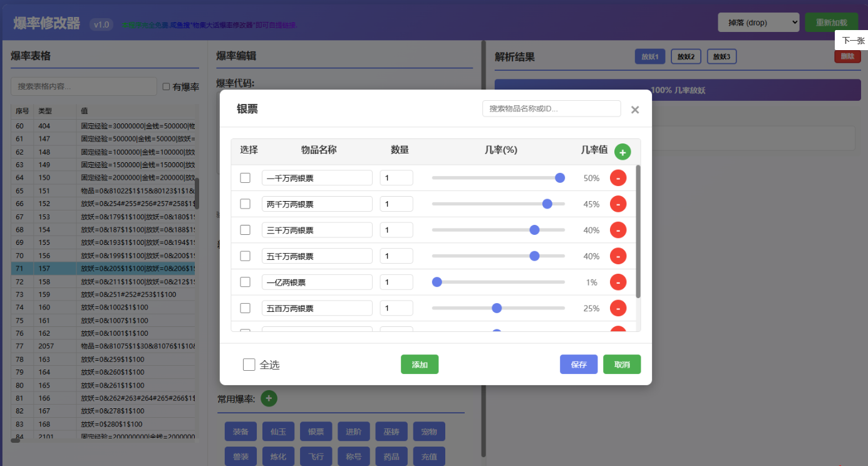Image resolution: width=868 pixels, height=466 pixels.
Task: Switch to the 放妖1 tab
Action: point(649,56)
